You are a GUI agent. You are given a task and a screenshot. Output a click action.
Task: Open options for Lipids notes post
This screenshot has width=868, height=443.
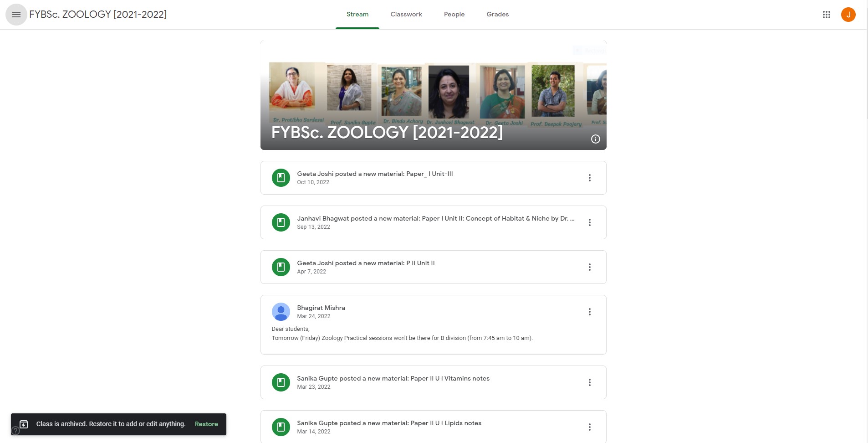point(589,427)
